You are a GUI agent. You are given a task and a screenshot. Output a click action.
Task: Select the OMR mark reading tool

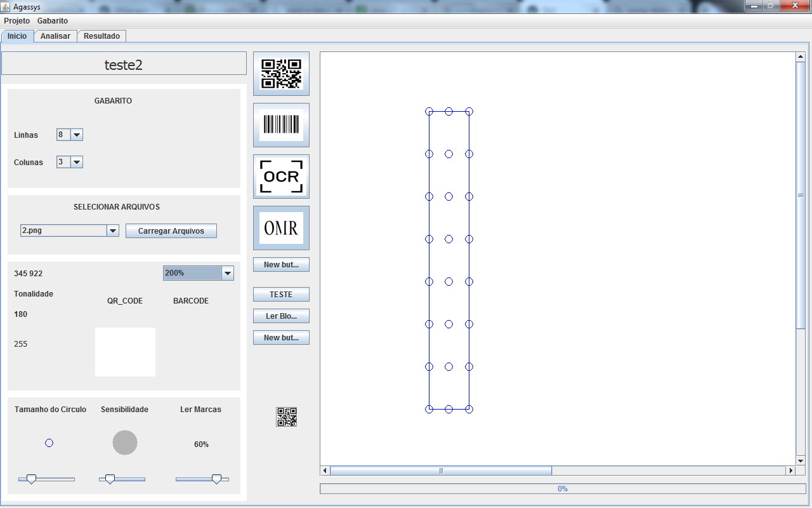coord(281,227)
